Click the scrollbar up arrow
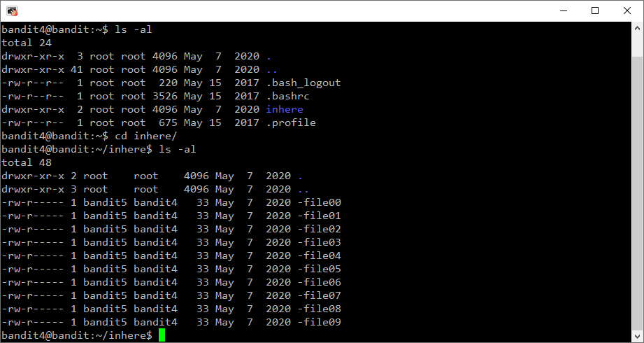 pyautogui.click(x=637, y=29)
